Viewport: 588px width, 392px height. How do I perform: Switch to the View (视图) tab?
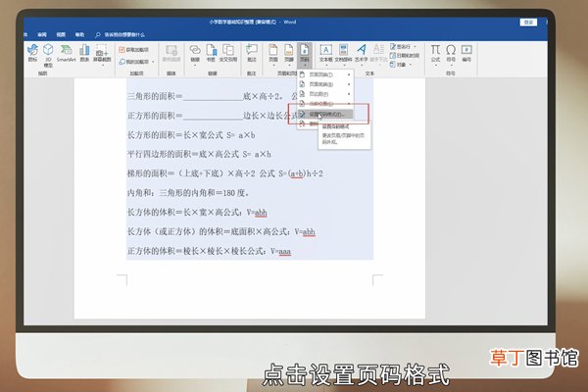pyautogui.click(x=61, y=34)
